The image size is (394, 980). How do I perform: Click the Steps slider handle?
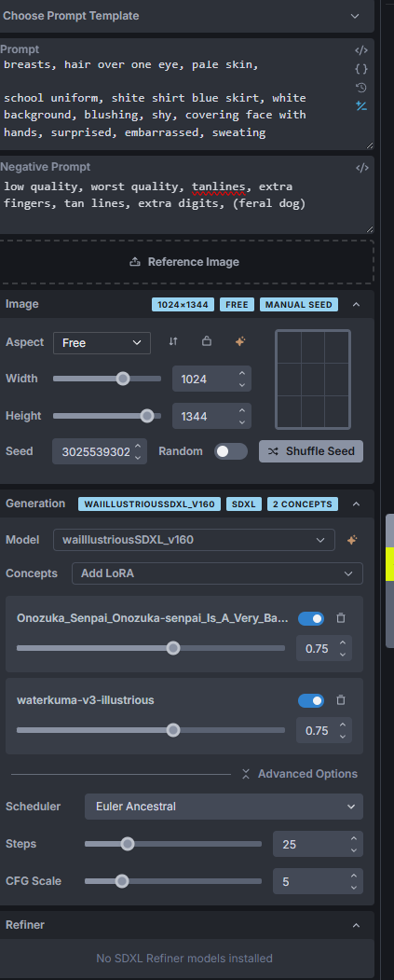[128, 844]
